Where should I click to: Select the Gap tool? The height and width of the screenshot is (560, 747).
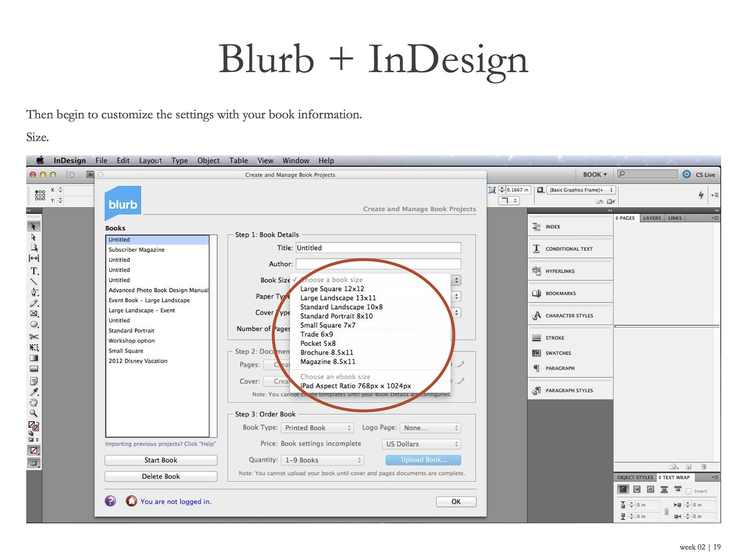pyautogui.click(x=34, y=258)
